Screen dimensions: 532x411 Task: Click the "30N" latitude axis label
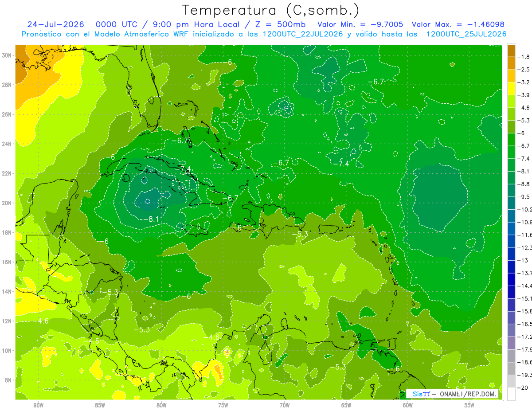(x=7, y=55)
